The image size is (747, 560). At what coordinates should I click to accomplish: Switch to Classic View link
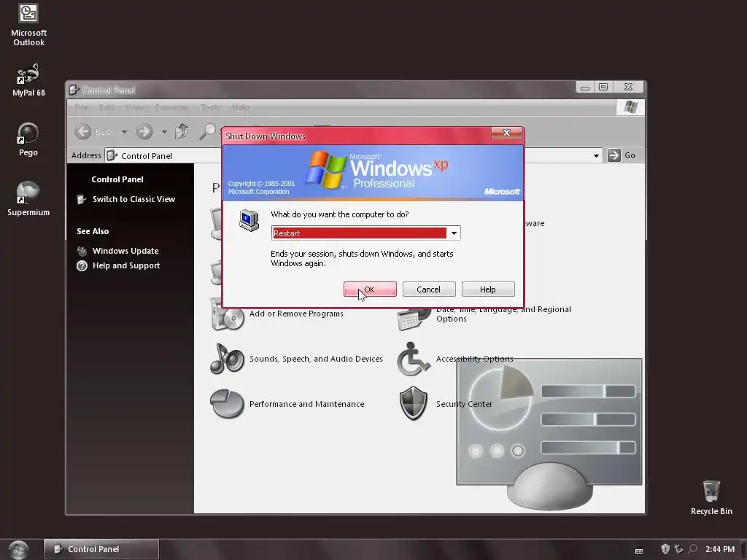tap(133, 199)
